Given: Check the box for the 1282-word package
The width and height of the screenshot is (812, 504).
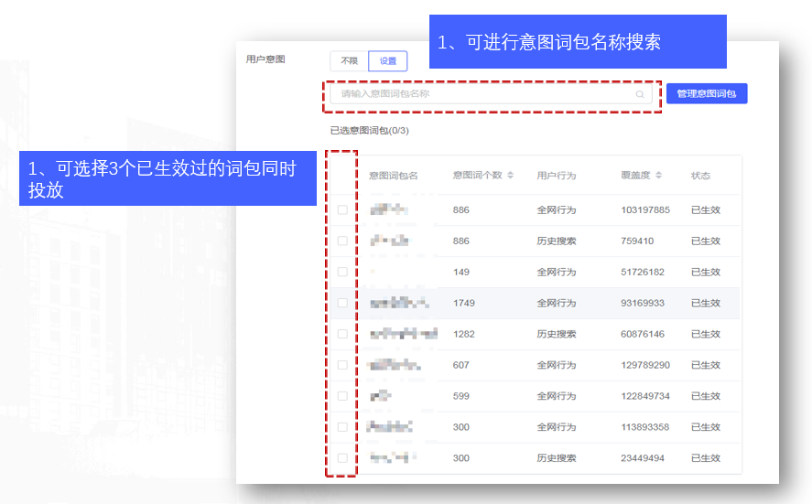Looking at the screenshot, I should click(342, 334).
